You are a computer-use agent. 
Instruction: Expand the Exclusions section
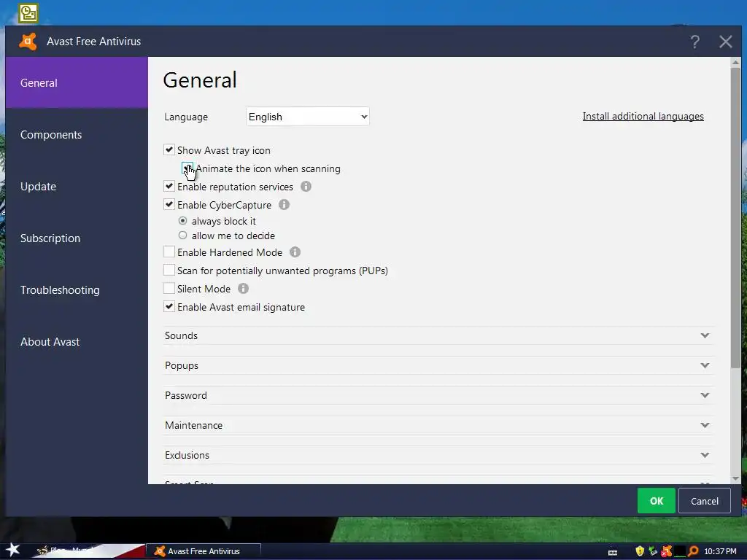point(438,455)
